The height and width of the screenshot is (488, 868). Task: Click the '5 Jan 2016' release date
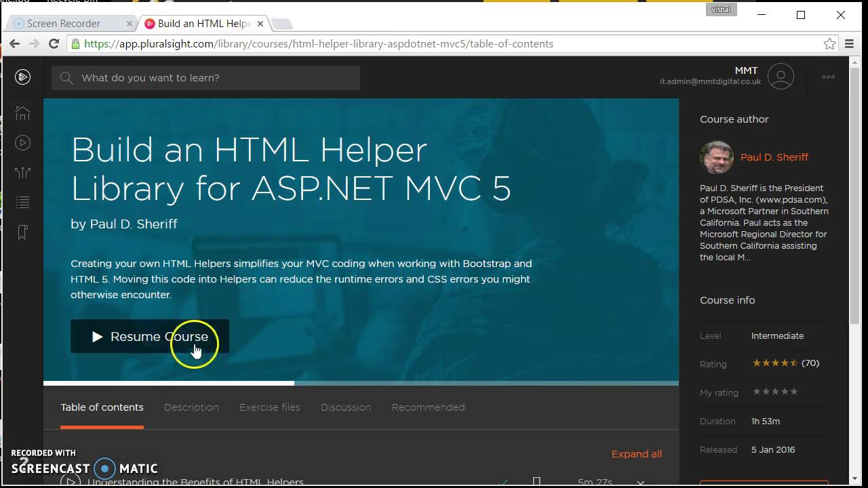(x=773, y=449)
